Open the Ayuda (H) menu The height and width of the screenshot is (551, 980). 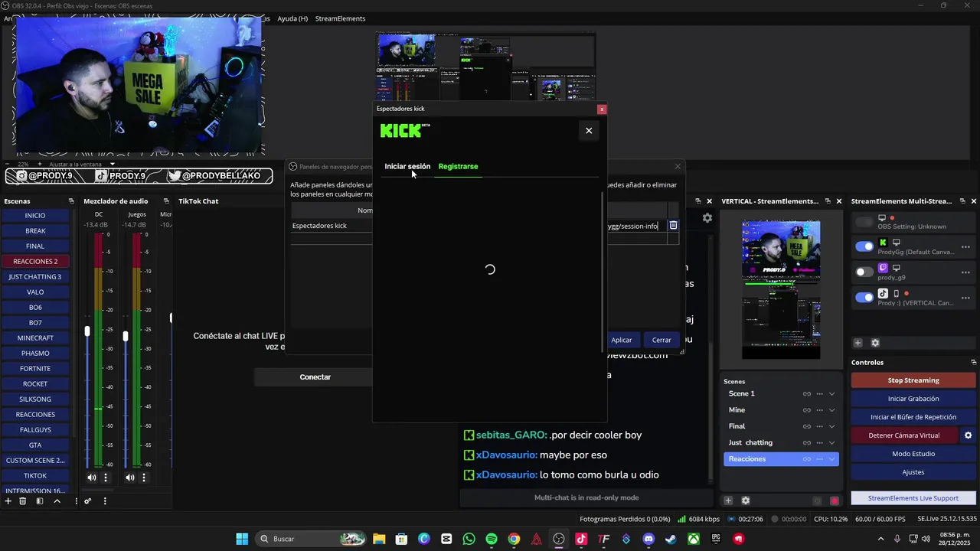[292, 18]
